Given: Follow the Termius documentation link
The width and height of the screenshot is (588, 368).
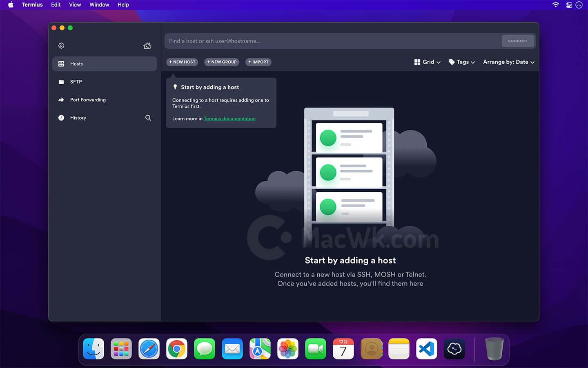Looking at the screenshot, I should coord(229,119).
